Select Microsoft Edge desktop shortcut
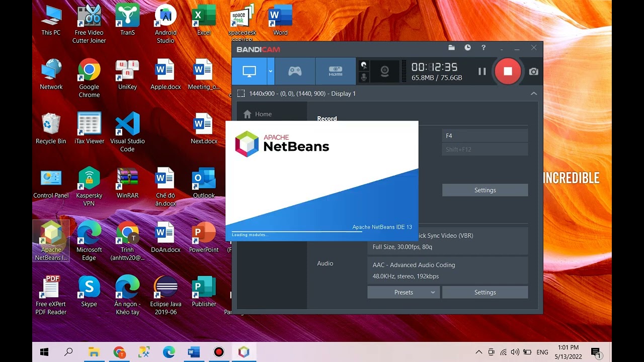The image size is (644, 362). click(89, 241)
